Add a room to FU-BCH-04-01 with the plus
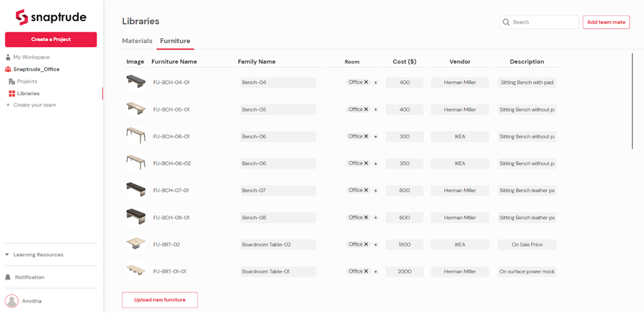 click(x=376, y=83)
